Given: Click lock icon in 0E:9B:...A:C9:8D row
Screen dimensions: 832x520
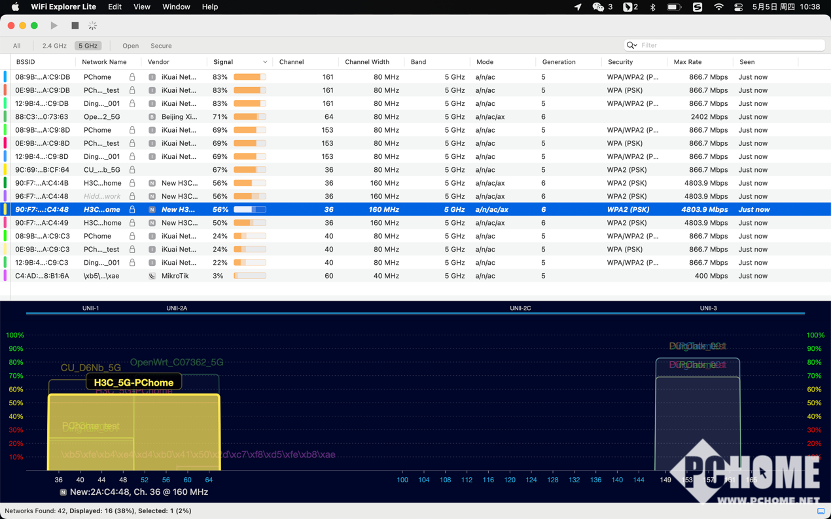Looking at the screenshot, I should point(132,143).
